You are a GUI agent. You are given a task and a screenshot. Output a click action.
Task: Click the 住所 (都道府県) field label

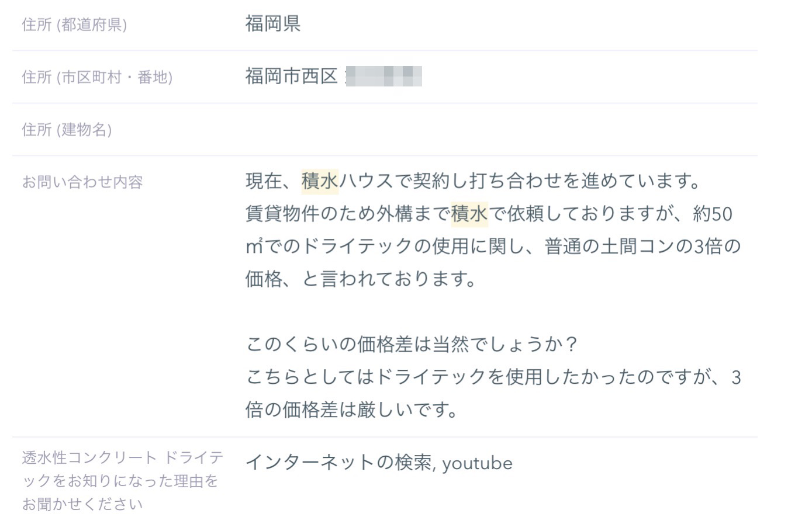74,25
